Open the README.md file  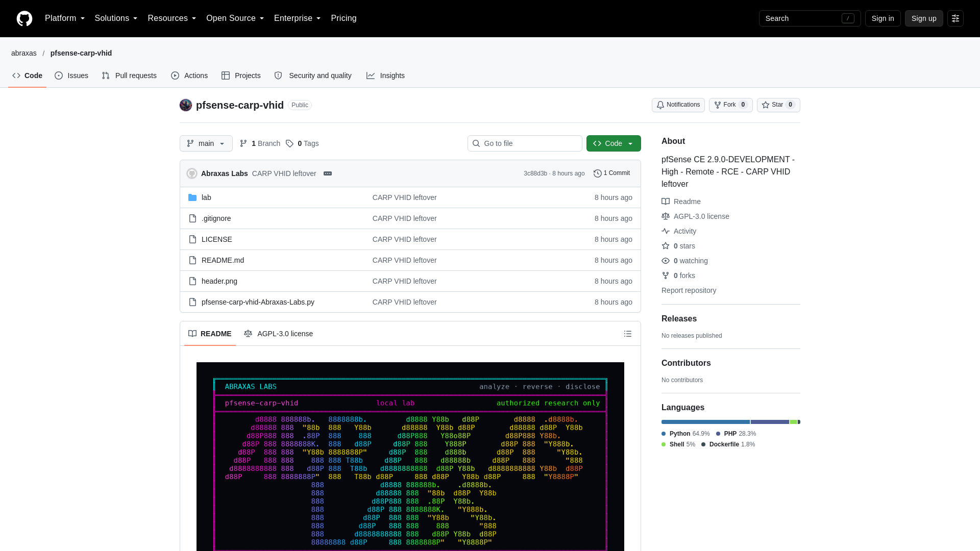[223, 260]
